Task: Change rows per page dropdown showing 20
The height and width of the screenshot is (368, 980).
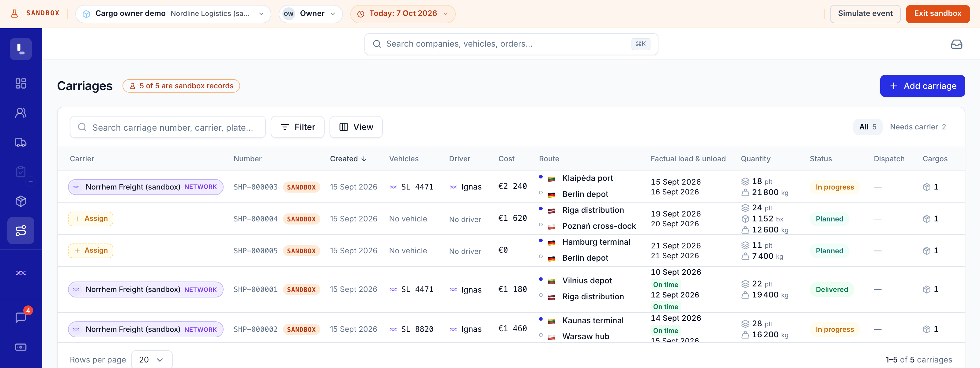Action: click(151, 360)
